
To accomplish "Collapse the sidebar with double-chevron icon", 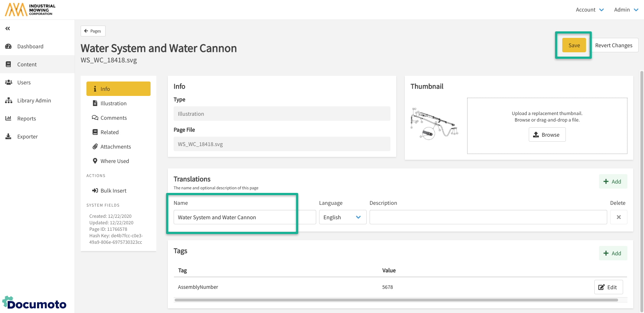I will [x=8, y=28].
